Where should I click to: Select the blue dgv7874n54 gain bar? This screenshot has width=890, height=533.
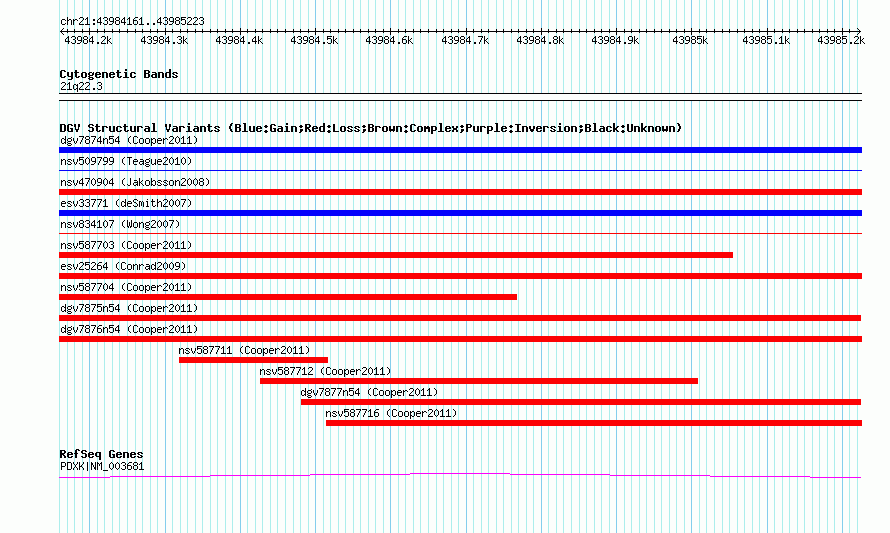point(460,150)
